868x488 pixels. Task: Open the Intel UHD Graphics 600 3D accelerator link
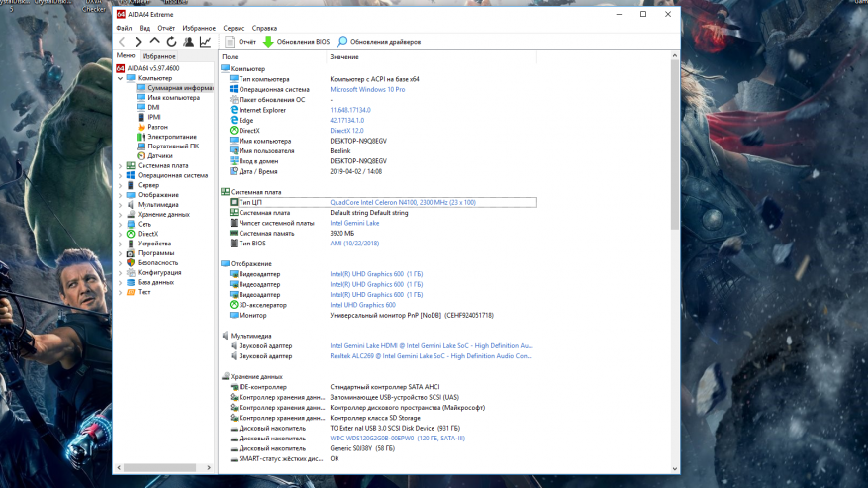(362, 305)
